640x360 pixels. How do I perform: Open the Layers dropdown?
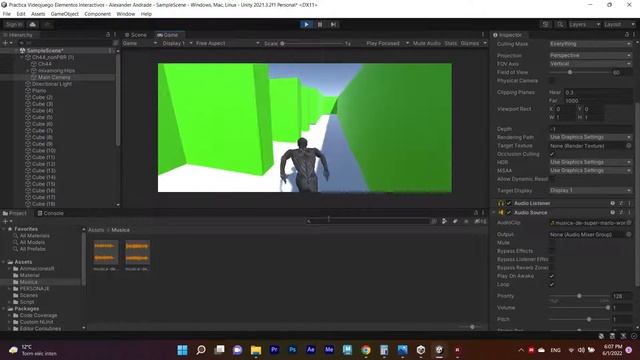(584, 24)
